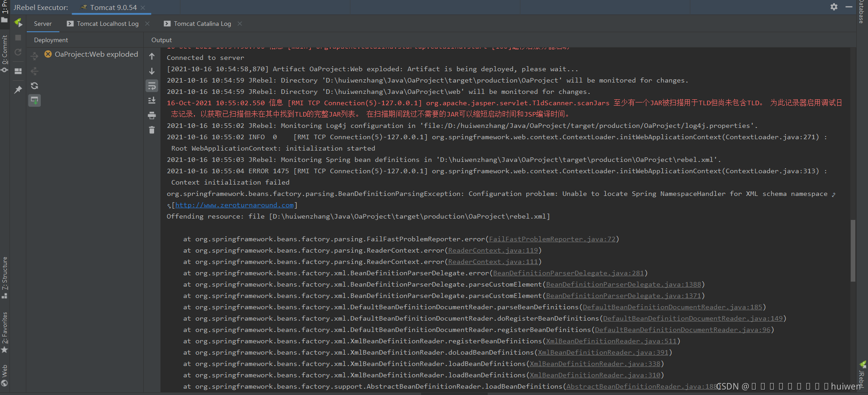Open FailFastProblemReporter.java:72 link
This screenshot has height=395, width=868.
[x=552, y=239]
